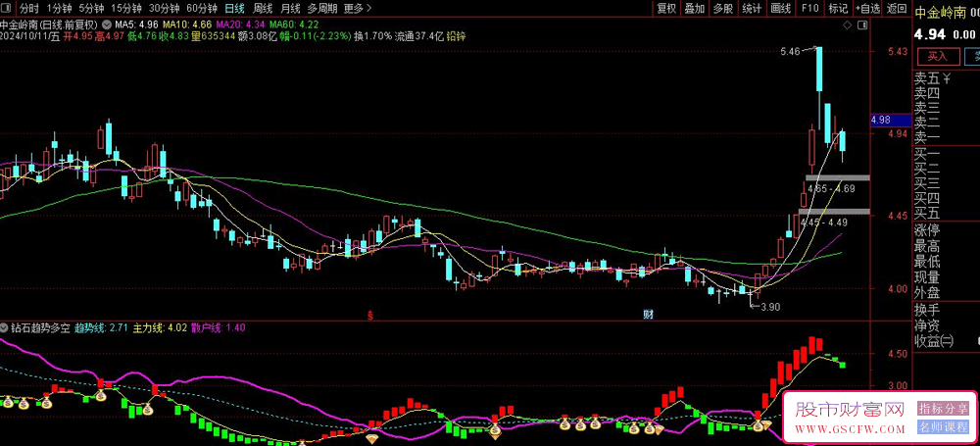Click the MA10: 4.66 label
Image resolution: width=980 pixels, height=446 pixels.
187,25
